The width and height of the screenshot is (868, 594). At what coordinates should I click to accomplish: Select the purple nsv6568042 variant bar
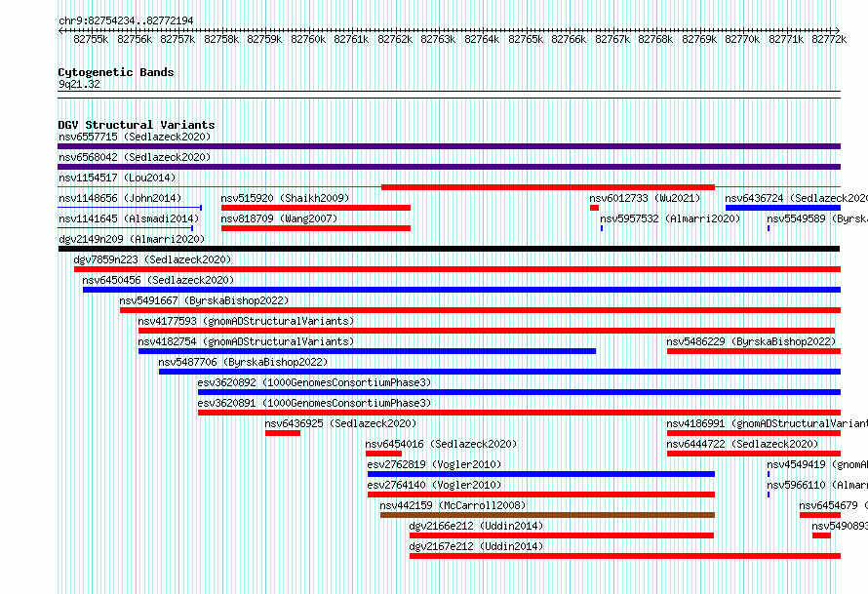[x=449, y=167]
